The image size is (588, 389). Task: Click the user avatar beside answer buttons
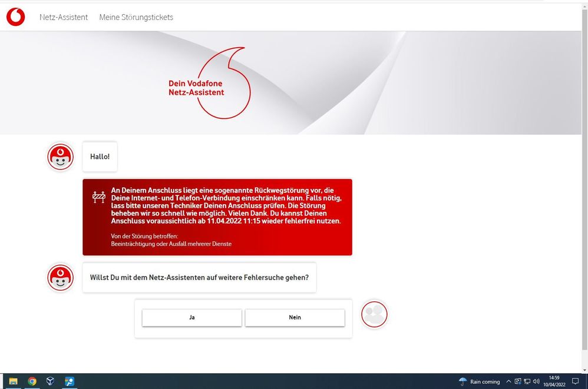click(374, 314)
